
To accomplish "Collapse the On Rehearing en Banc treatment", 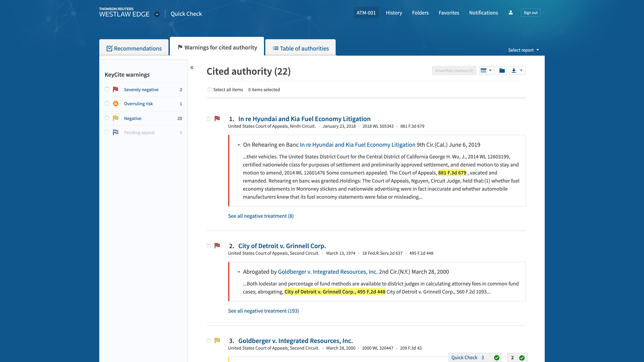I will tap(239, 145).
